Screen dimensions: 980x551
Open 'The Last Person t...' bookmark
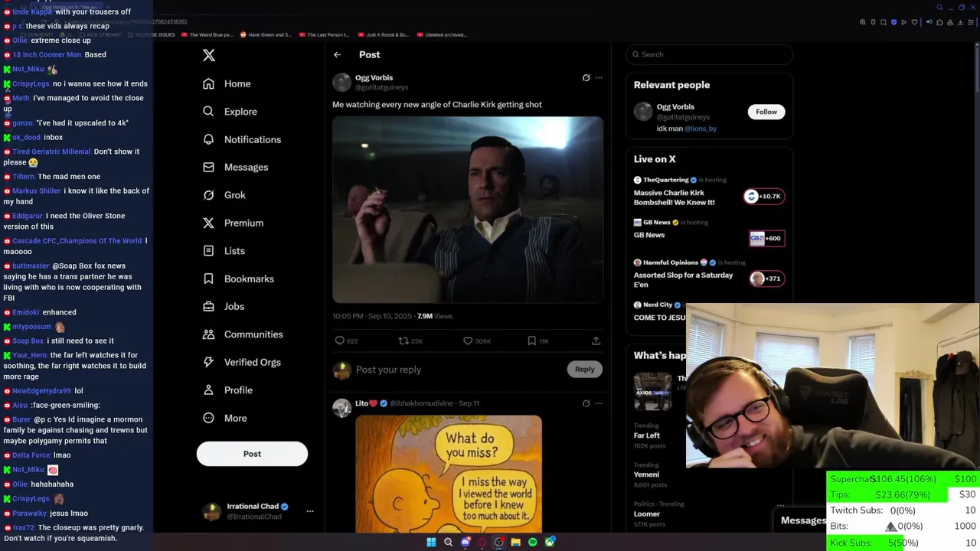(x=325, y=34)
